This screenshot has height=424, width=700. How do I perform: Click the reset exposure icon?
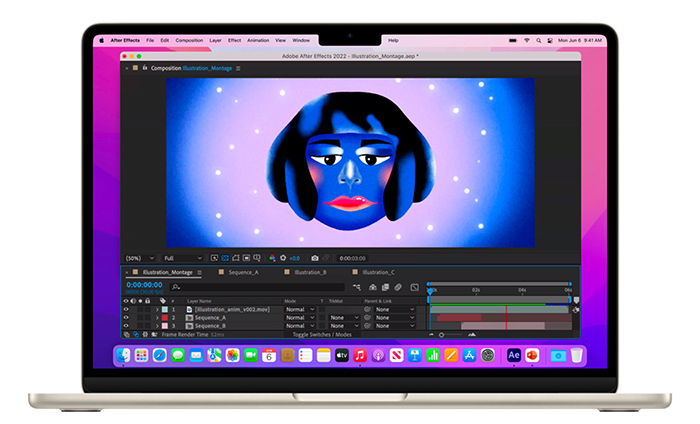283,258
